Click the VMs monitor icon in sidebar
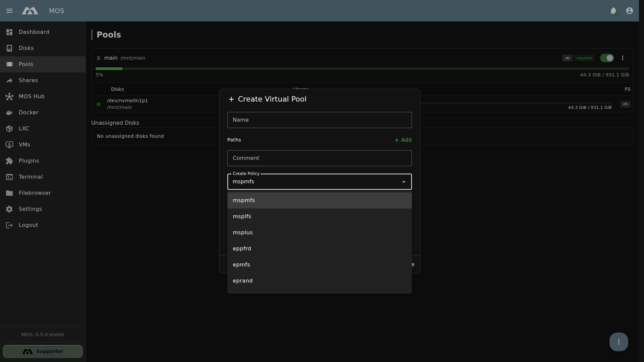 point(9,145)
